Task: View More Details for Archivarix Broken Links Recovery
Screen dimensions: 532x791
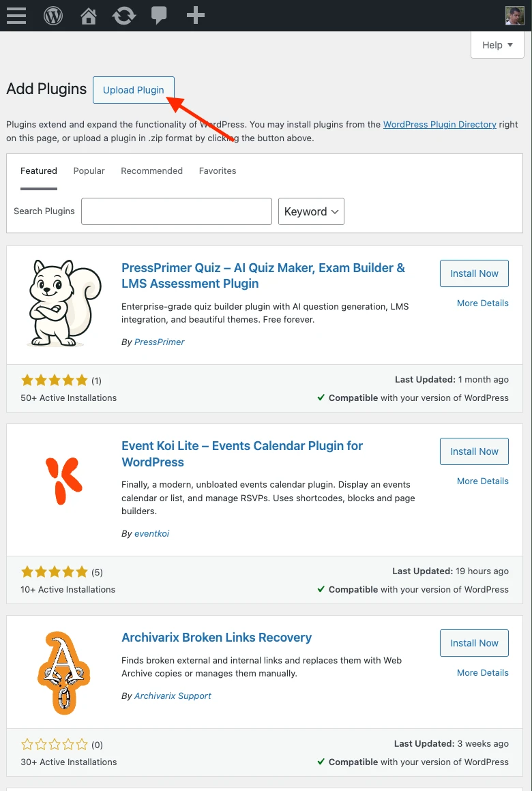Action: pyautogui.click(x=483, y=672)
